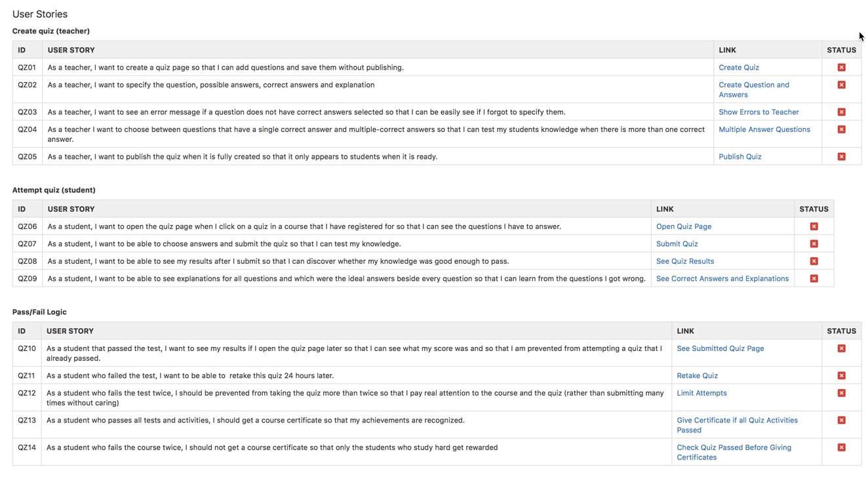The image size is (868, 479).
Task: Click the status icon on row QZ06
Action: (x=814, y=226)
